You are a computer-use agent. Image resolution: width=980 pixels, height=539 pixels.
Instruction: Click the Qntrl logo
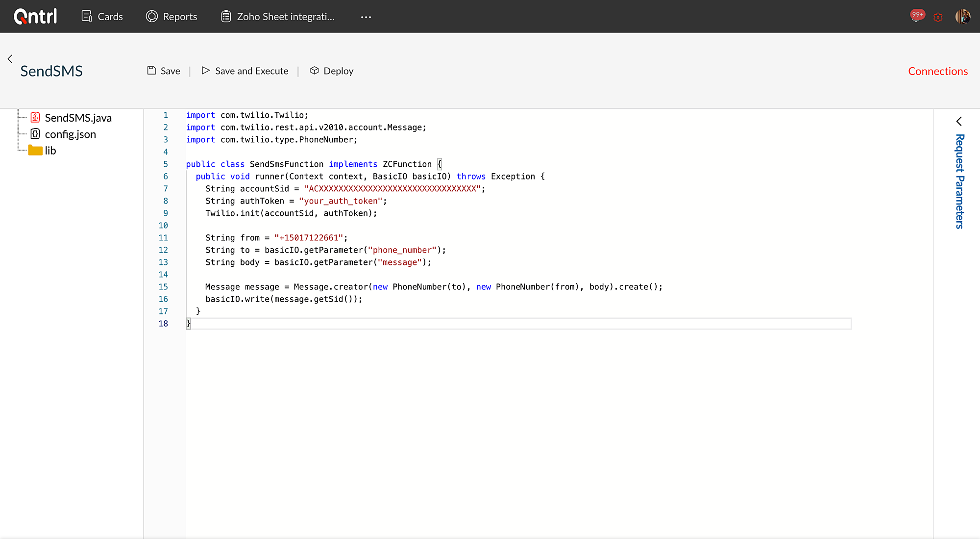click(35, 16)
